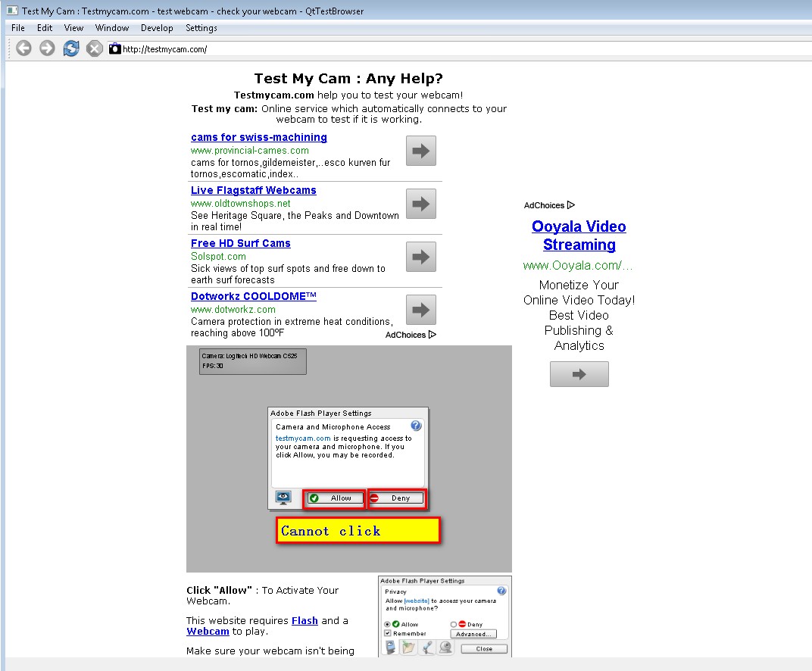Select the Allow radio button in Privacy panel

point(388,624)
